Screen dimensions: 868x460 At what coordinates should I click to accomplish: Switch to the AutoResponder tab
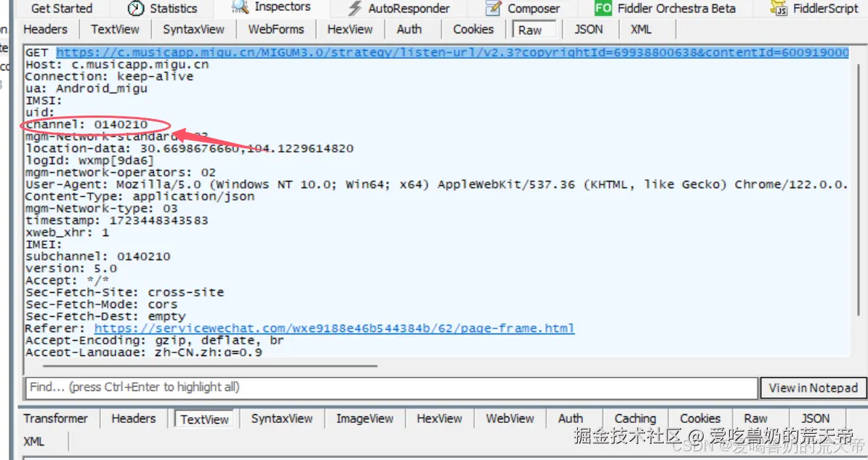[x=409, y=8]
